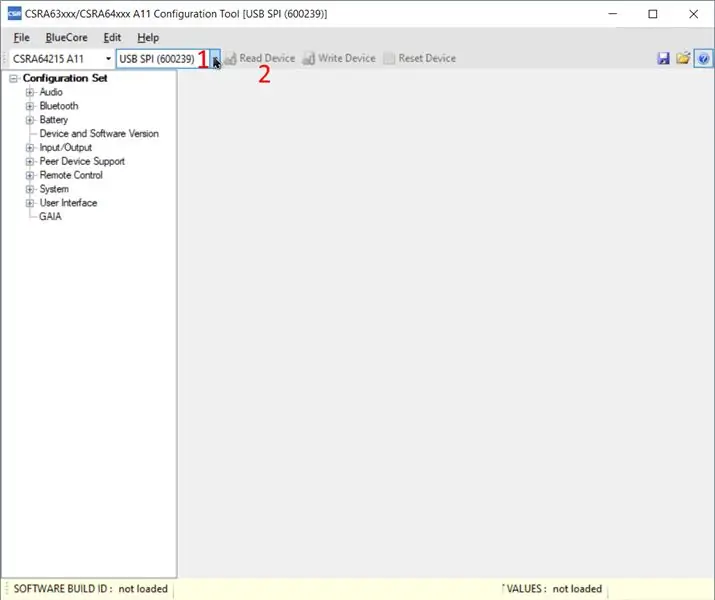Expand the Input/Output tree node
This screenshot has height=600, width=715.
point(30,148)
